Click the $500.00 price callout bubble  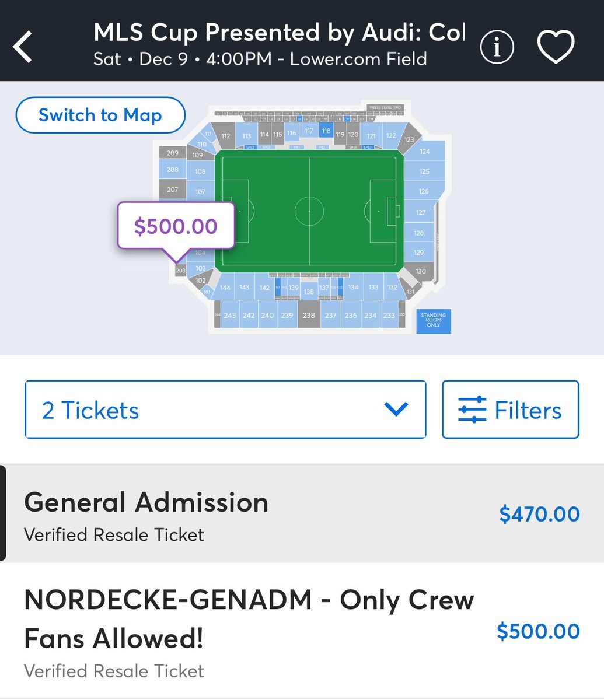click(x=176, y=226)
